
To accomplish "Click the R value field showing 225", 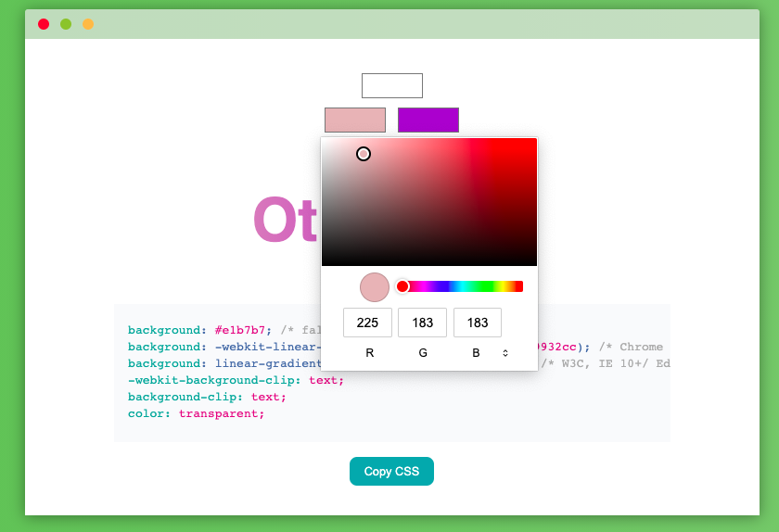I will point(367,323).
